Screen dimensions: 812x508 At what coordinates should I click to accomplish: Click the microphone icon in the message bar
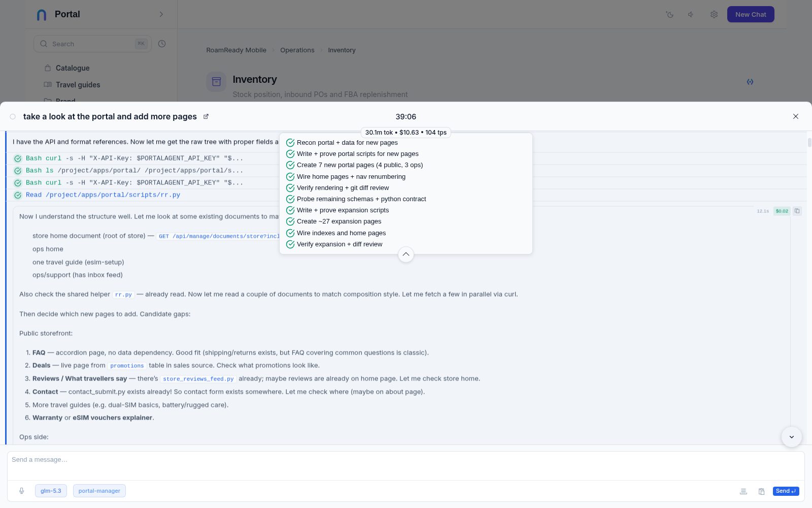tap(22, 491)
